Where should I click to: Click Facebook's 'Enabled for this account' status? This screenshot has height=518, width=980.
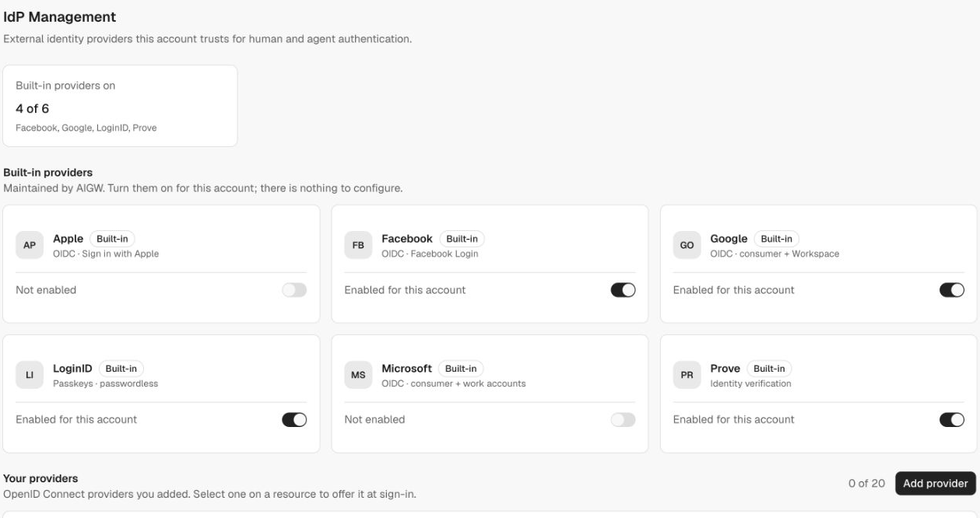click(405, 290)
